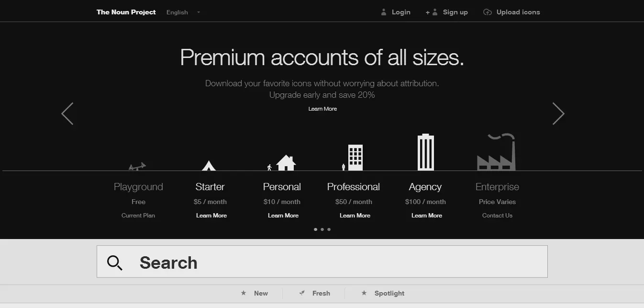Switch to the Spotlight tab
Viewport: 644px width, 308px height.
pyautogui.click(x=389, y=293)
